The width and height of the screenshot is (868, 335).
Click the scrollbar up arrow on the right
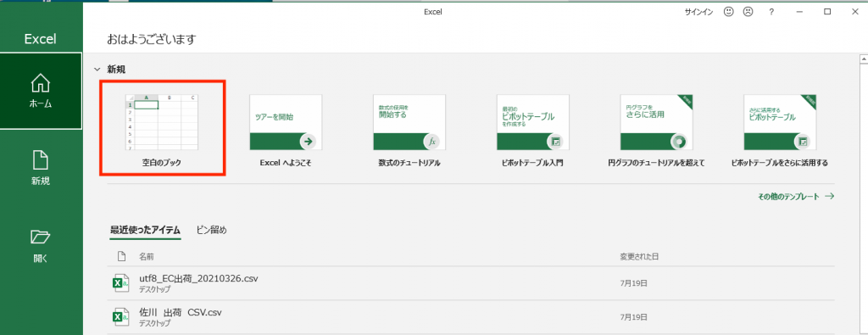coord(863,59)
